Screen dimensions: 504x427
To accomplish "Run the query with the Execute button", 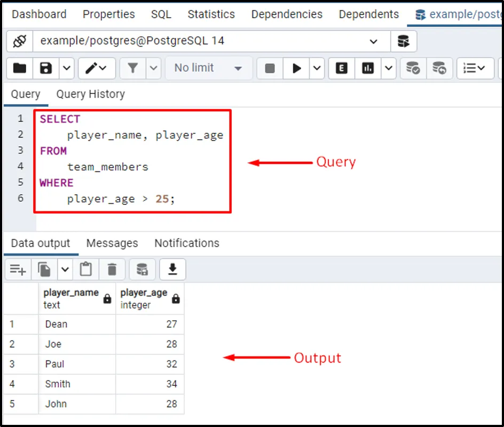I will 296,68.
